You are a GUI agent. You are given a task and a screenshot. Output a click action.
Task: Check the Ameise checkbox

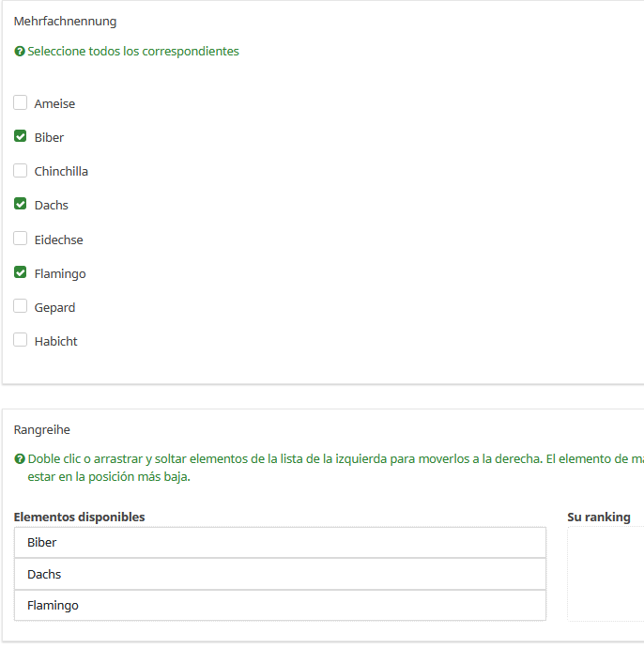(21, 103)
